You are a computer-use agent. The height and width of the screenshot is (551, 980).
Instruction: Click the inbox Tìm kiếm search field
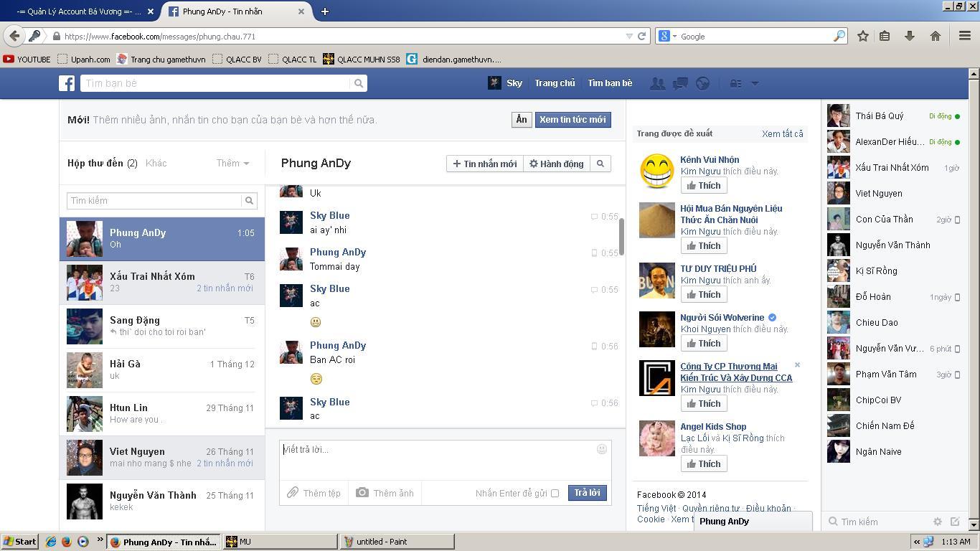tap(154, 201)
